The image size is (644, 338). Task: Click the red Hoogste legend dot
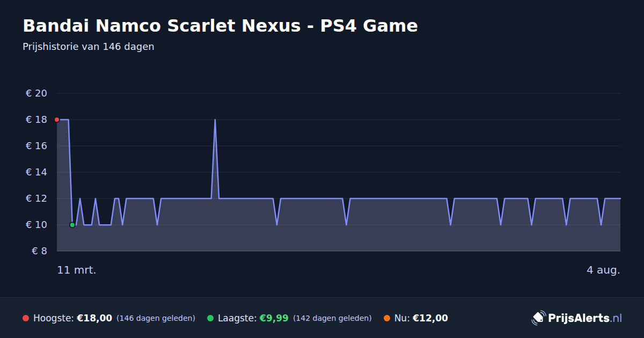[26, 318]
